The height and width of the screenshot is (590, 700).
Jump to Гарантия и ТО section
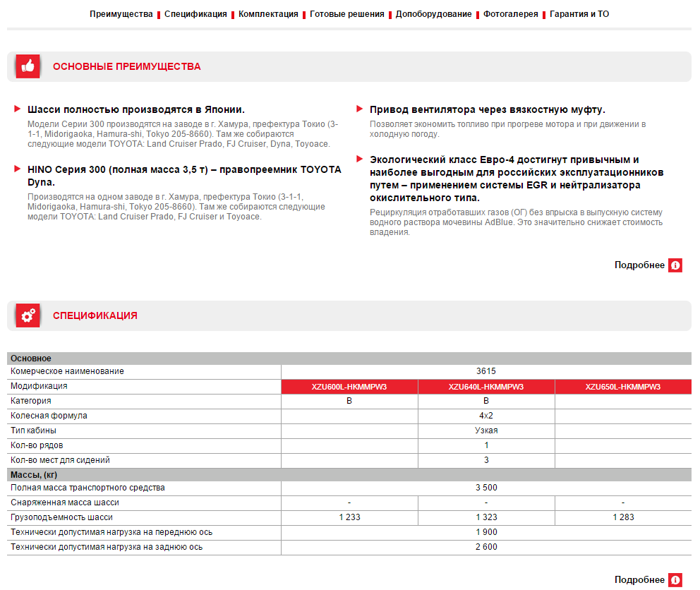pos(579,14)
